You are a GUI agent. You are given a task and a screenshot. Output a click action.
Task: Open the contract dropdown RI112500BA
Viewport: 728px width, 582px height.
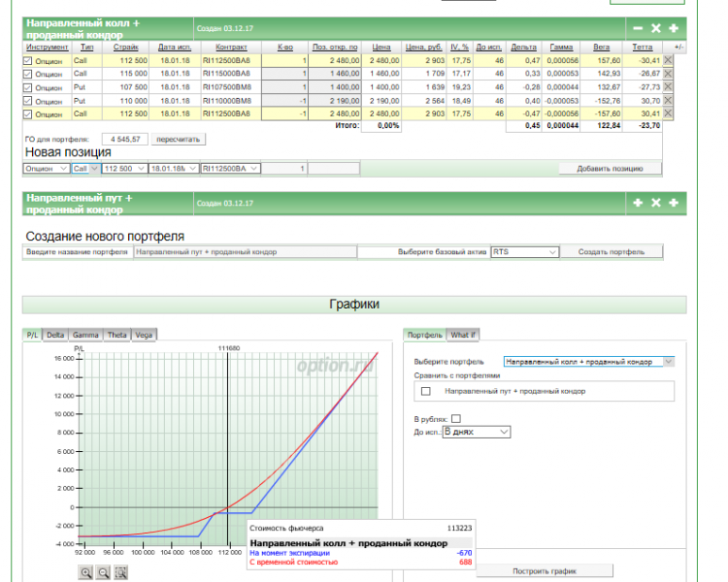pos(230,169)
